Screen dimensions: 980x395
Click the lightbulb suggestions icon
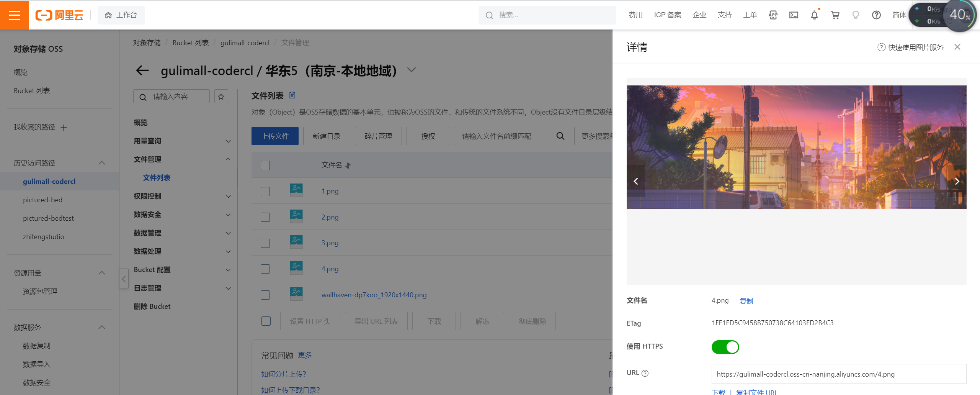coord(856,15)
